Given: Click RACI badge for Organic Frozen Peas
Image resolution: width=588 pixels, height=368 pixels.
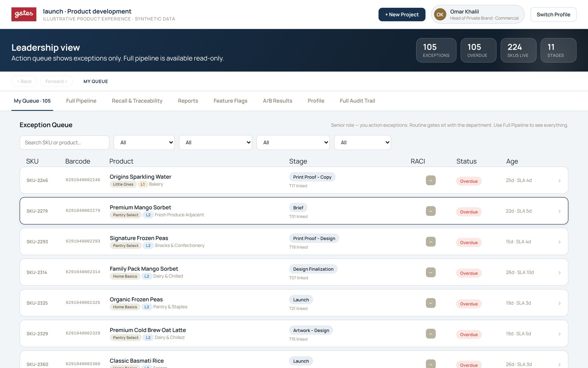Looking at the screenshot, I should point(431,303).
